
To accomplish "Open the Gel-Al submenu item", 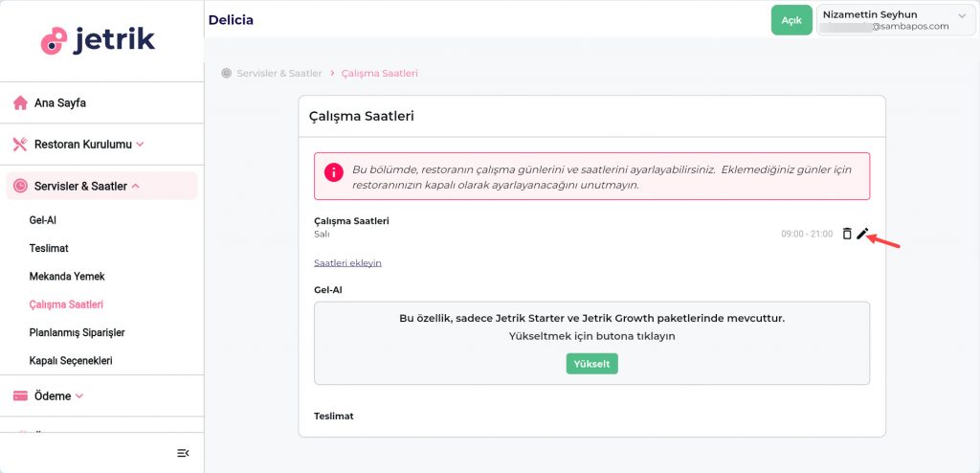I will pyautogui.click(x=43, y=220).
